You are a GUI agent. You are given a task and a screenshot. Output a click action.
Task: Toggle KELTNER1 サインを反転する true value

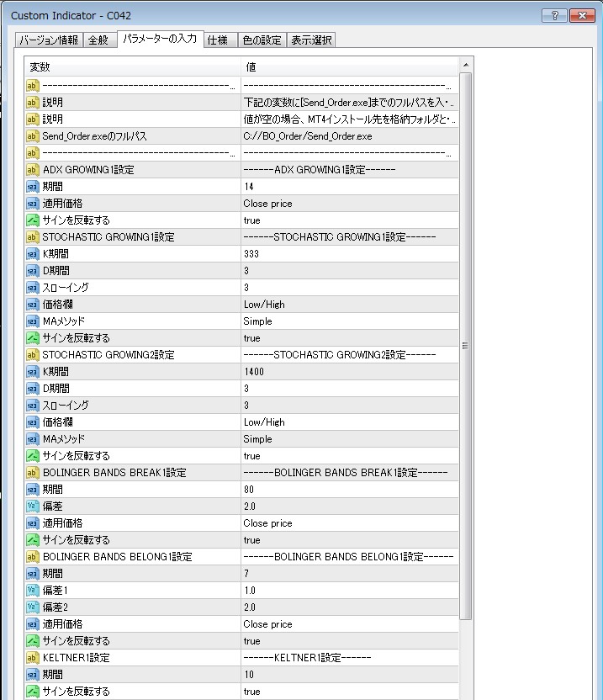pos(350,692)
